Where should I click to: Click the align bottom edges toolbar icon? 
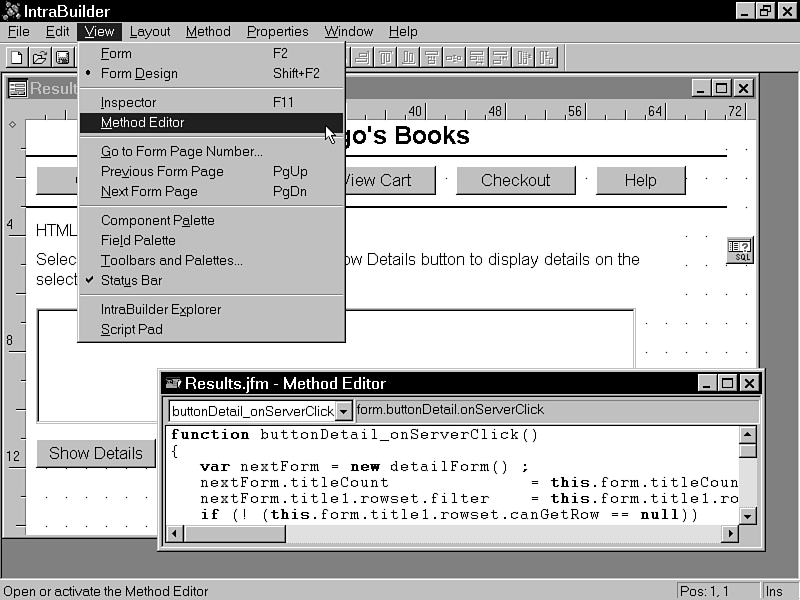point(408,57)
